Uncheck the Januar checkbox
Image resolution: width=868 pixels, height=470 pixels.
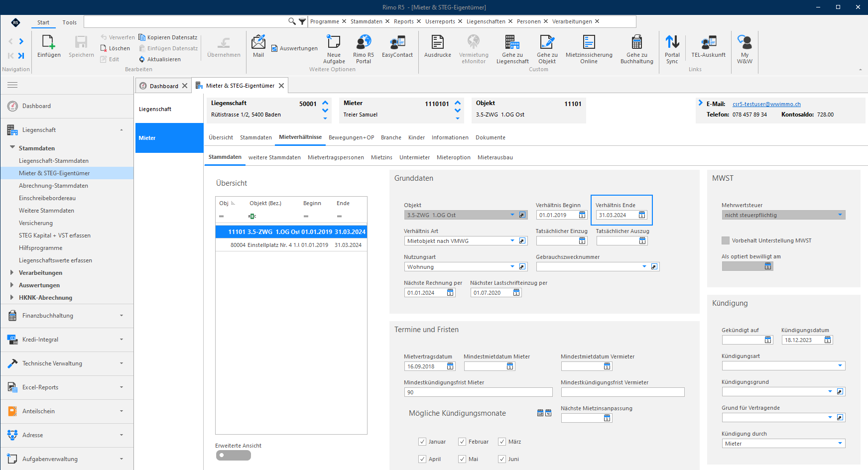pos(422,442)
